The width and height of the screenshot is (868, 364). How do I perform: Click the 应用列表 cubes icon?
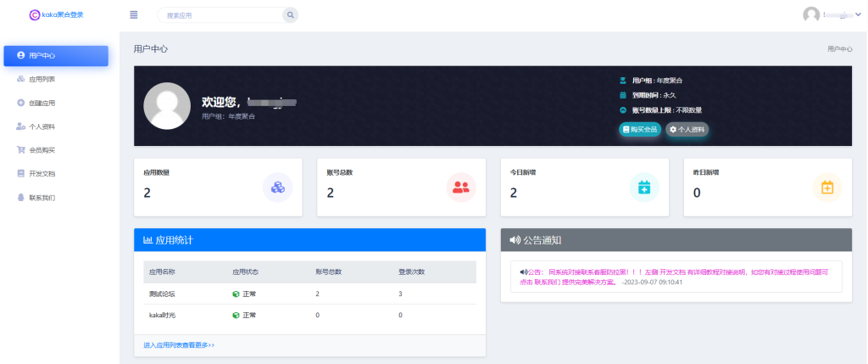point(20,79)
